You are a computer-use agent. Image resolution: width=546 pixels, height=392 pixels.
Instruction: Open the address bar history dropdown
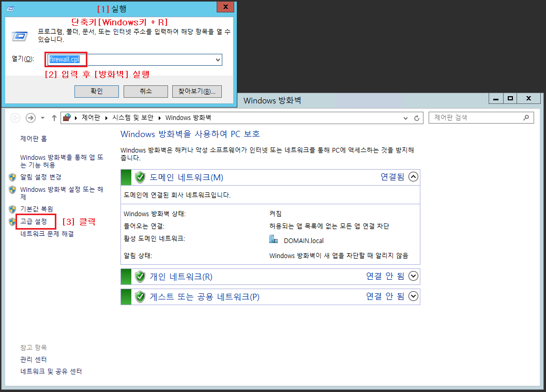click(405, 118)
